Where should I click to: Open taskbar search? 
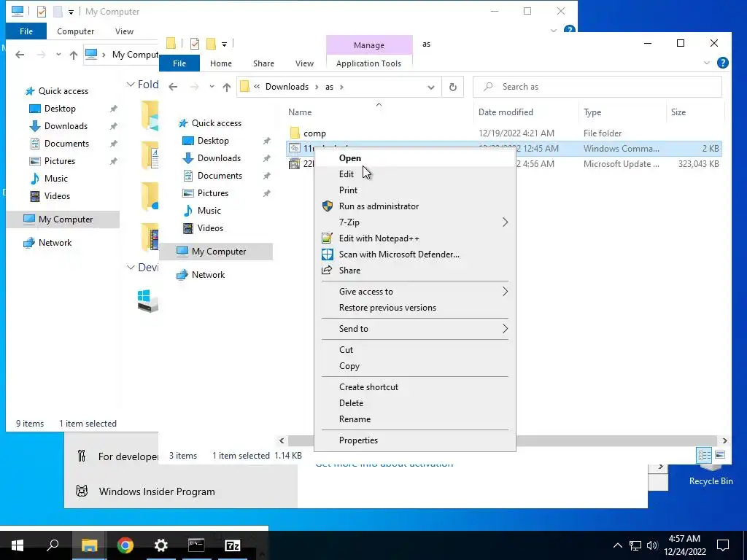tap(53, 545)
